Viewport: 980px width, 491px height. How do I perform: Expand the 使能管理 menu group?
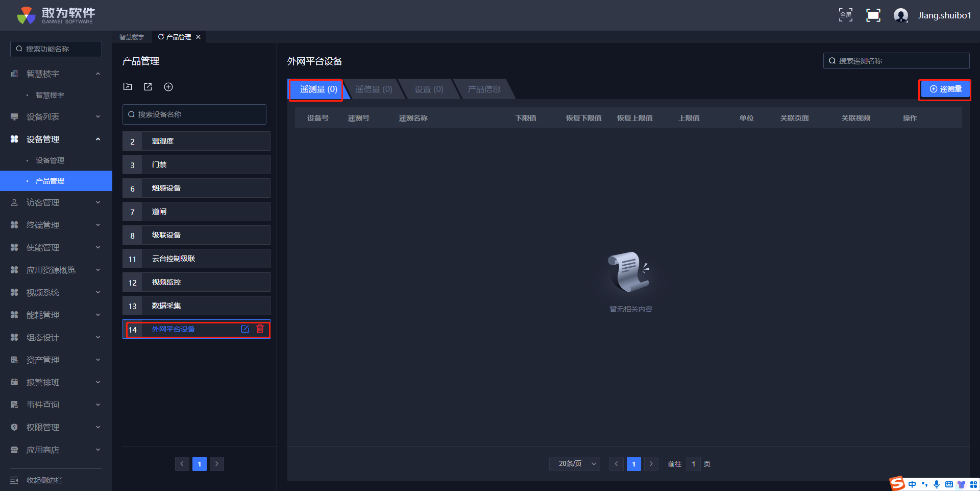coord(98,248)
